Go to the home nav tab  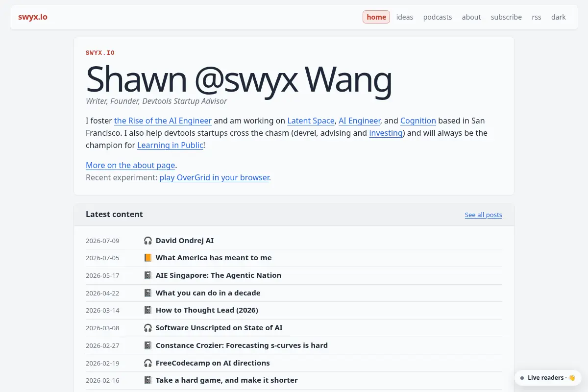376,17
